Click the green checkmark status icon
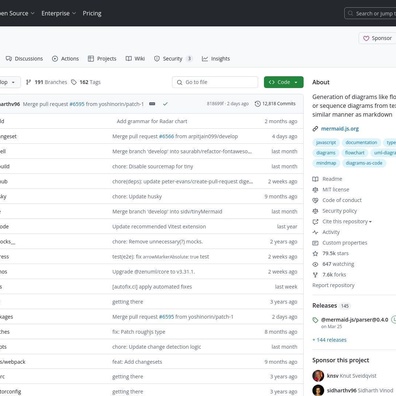The width and height of the screenshot is (396, 396). 165,104
